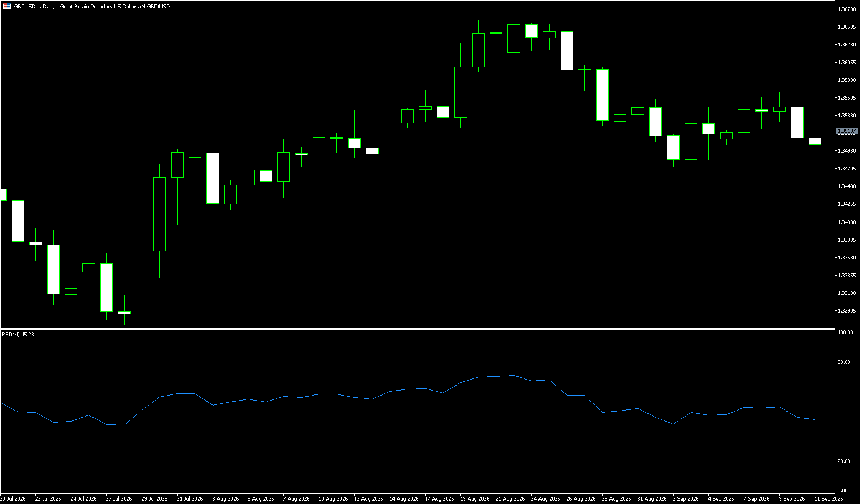Image resolution: width=860 pixels, height=504 pixels.
Task: Click the 100.00 label on RSI scale
Action: tap(846, 332)
